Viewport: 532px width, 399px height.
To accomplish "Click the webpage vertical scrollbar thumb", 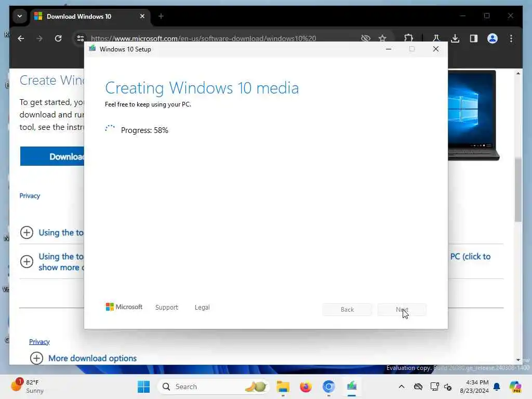I will [x=518, y=190].
